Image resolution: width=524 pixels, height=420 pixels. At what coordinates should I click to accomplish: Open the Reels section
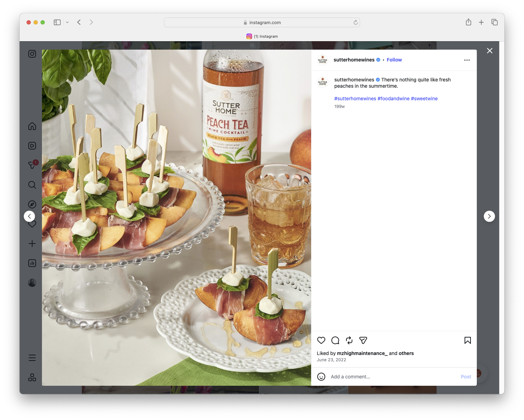click(32, 146)
